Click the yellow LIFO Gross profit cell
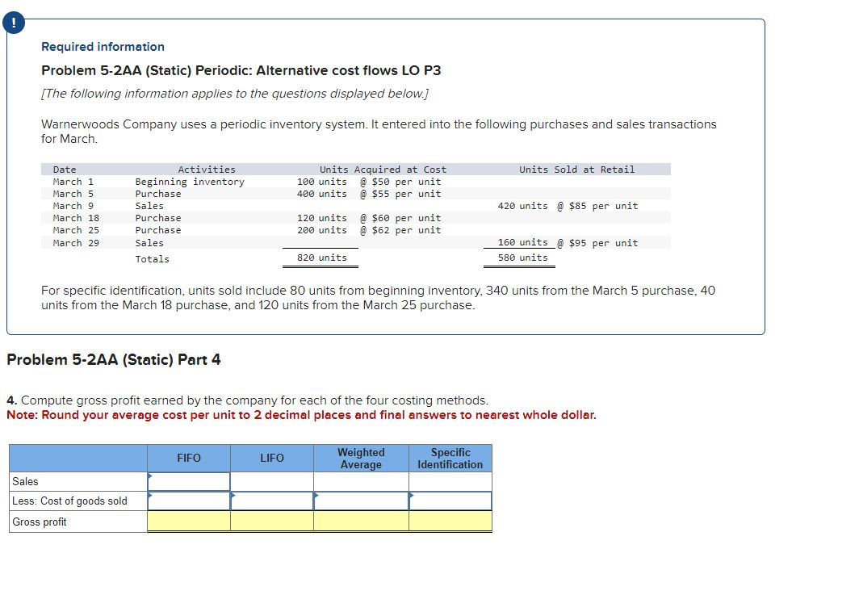 [272, 520]
